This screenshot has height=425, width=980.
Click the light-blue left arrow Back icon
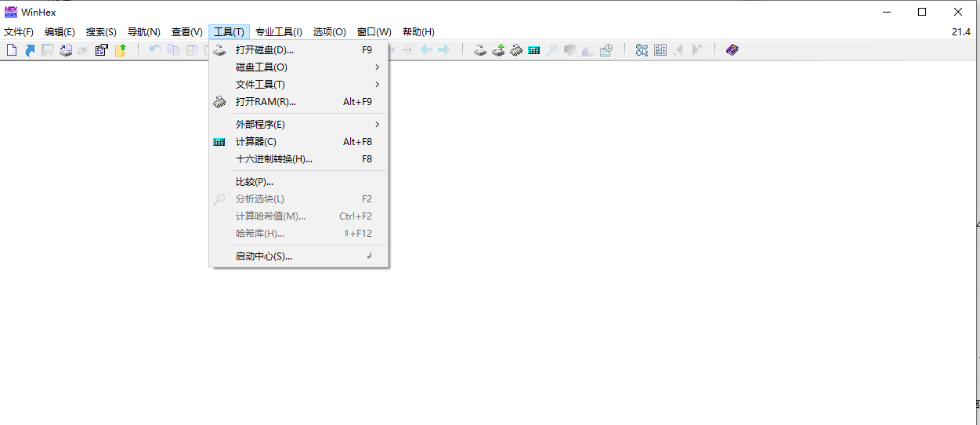pyautogui.click(x=426, y=50)
